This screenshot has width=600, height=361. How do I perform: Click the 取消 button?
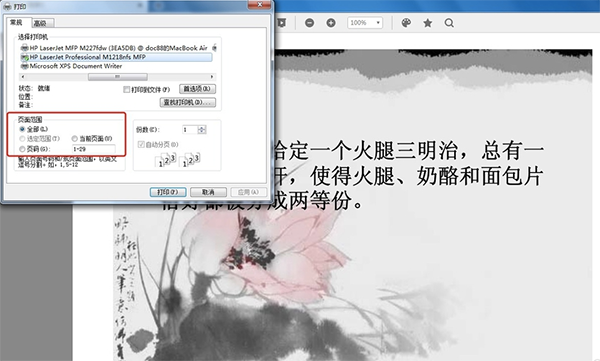pyautogui.click(x=208, y=192)
